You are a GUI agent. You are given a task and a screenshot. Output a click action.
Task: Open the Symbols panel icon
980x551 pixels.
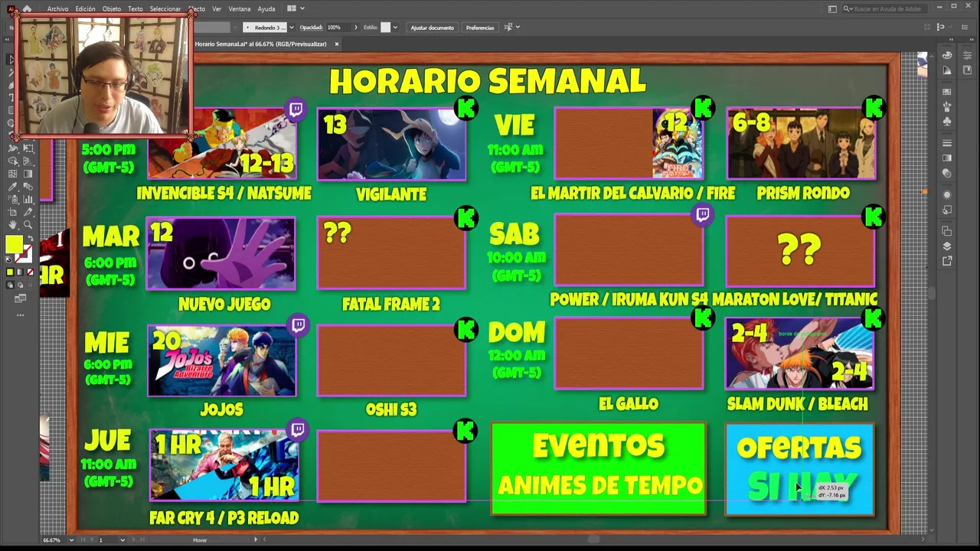[x=947, y=122]
